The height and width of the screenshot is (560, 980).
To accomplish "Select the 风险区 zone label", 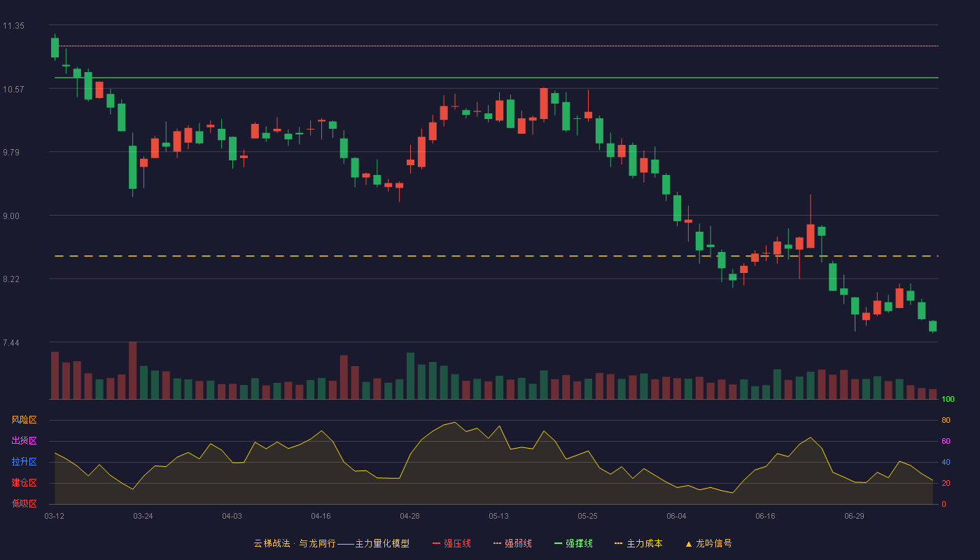I will [24, 420].
